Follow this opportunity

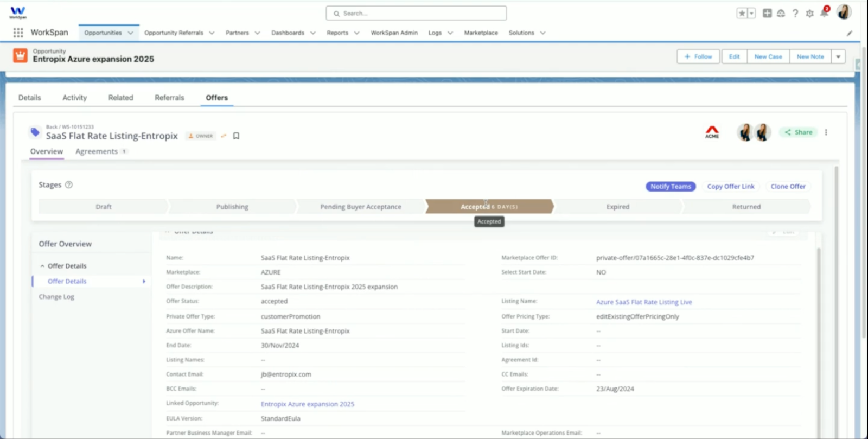[698, 56]
